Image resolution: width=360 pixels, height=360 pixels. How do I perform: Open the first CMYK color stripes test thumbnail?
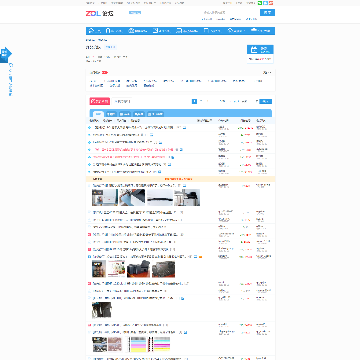coord(138,345)
